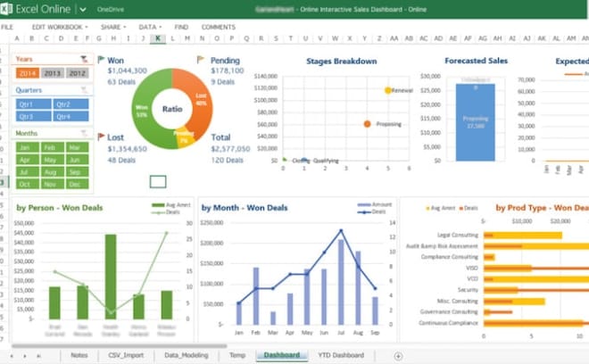Select the Nov month slicer button
The width and height of the screenshot is (589, 364).
(53, 184)
